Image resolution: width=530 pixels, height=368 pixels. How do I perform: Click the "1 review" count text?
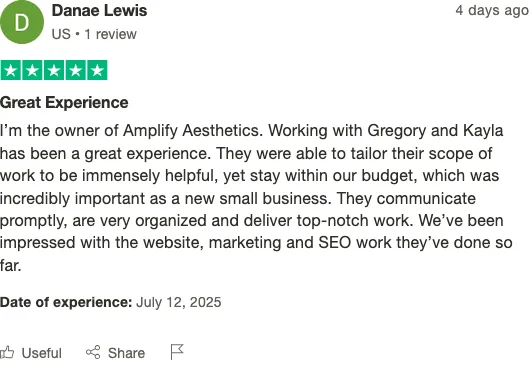pos(111,34)
